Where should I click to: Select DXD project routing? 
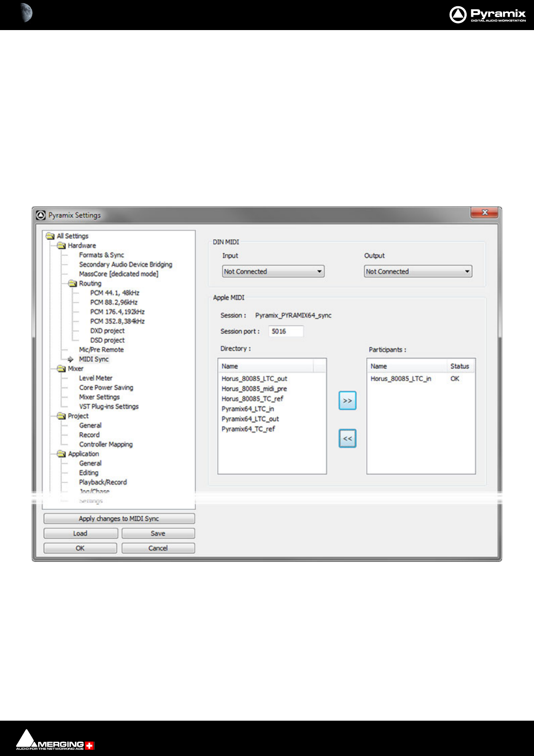107,331
